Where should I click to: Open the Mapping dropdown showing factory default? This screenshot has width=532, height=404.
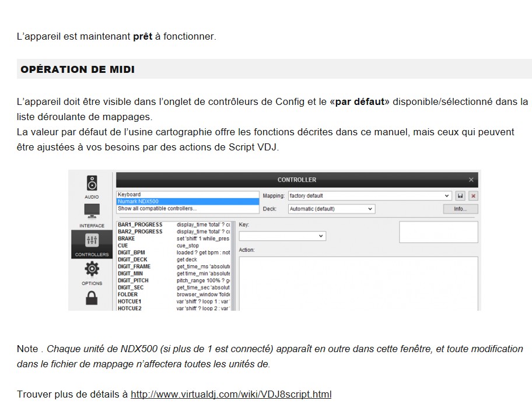tap(370, 196)
